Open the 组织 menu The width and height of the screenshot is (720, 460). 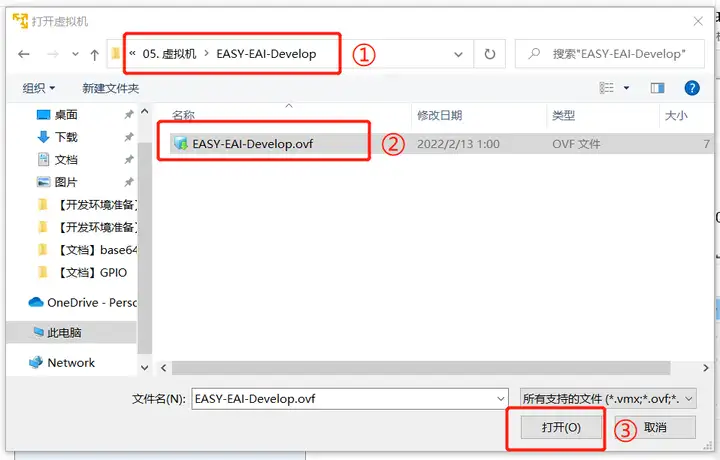[39, 88]
